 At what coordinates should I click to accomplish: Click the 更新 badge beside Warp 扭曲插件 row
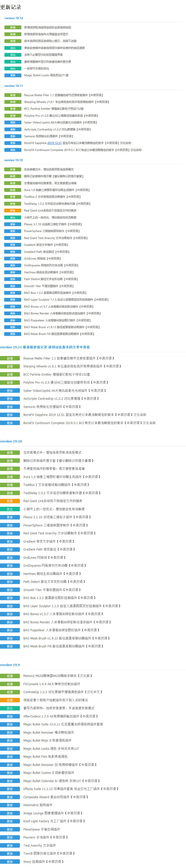[10, 862]
